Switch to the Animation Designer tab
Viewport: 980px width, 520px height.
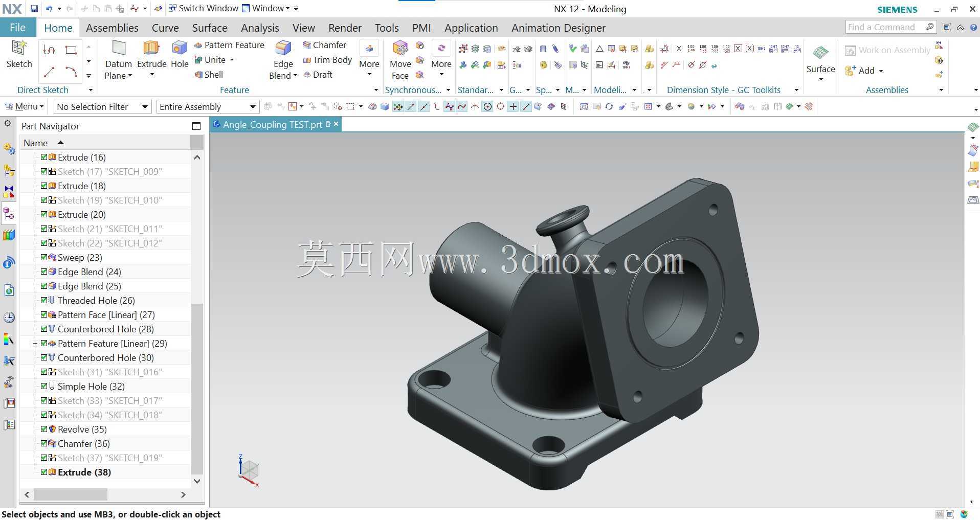tap(559, 28)
